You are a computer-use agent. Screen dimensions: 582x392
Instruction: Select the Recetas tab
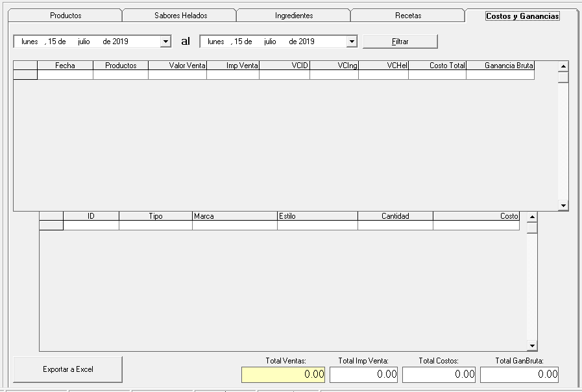tap(407, 16)
